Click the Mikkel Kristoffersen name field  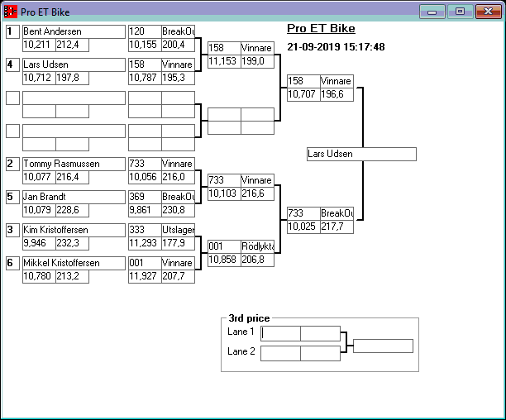coord(73,263)
